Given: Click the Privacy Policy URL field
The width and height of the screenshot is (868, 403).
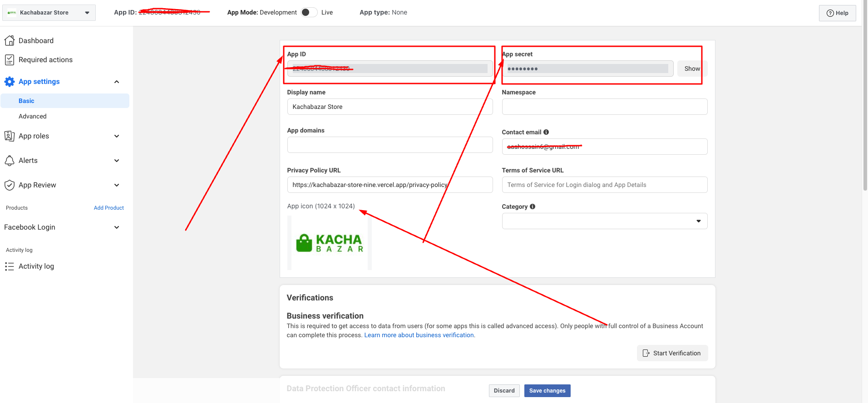Looking at the screenshot, I should [x=390, y=185].
